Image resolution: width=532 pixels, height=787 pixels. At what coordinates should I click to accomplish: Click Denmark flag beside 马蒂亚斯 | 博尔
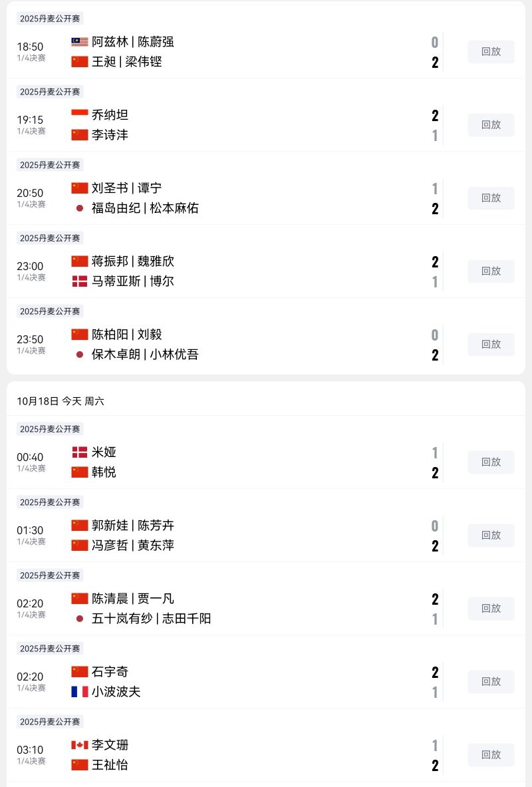click(79, 281)
